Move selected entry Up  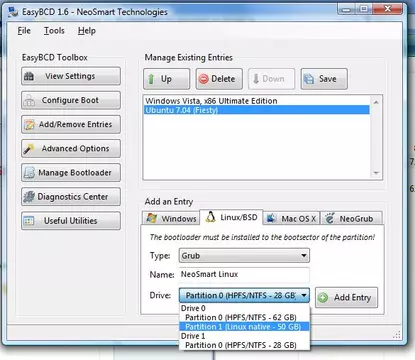(x=167, y=79)
